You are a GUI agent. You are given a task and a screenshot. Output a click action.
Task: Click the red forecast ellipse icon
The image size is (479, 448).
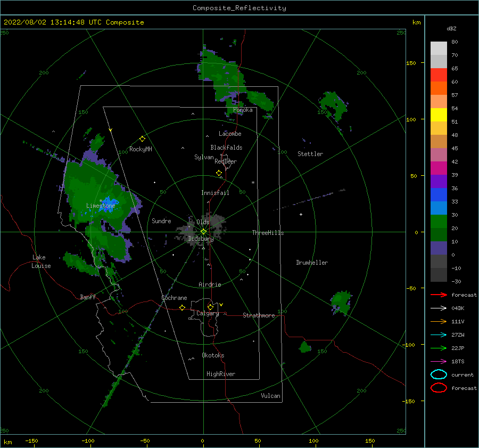439,388
